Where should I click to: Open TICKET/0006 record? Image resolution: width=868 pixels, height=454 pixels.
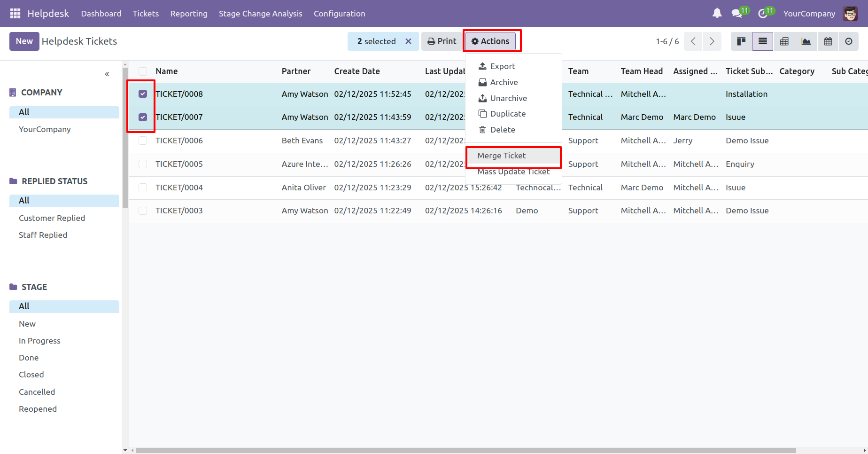point(179,141)
